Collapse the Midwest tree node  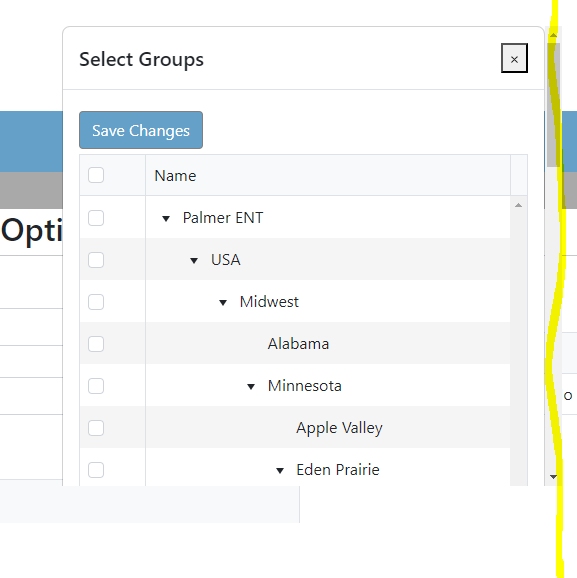point(223,303)
